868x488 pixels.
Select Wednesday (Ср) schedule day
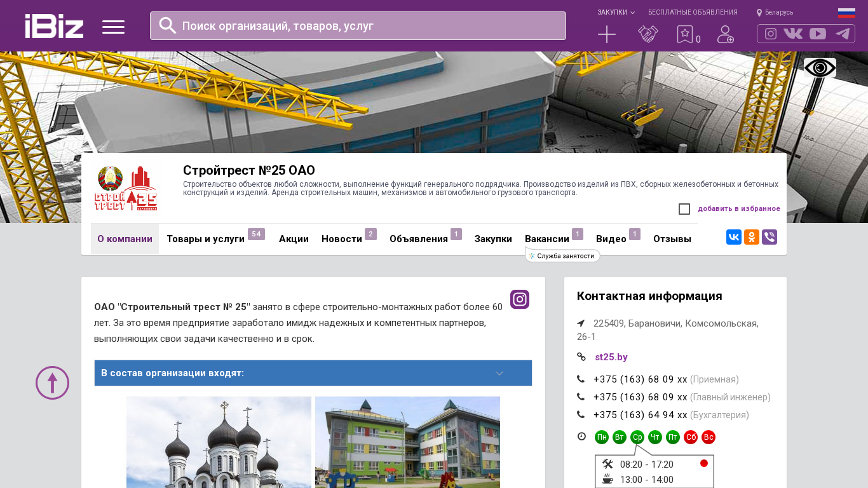pyautogui.click(x=637, y=437)
